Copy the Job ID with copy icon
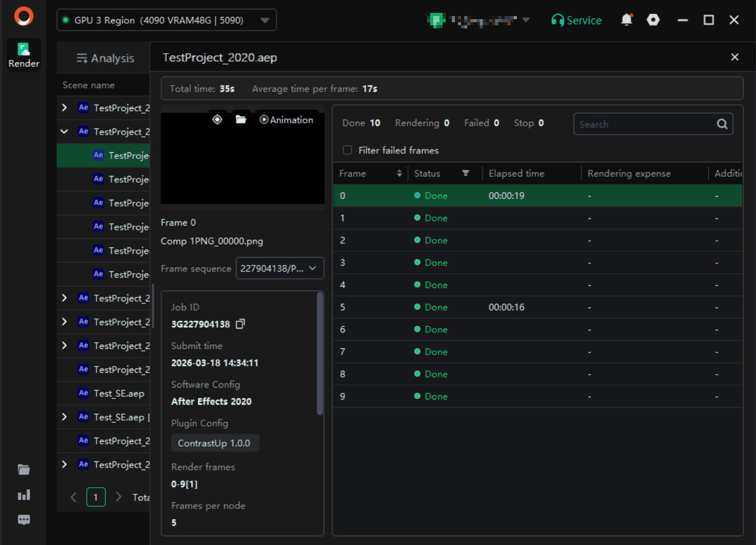756x545 pixels. 240,324
